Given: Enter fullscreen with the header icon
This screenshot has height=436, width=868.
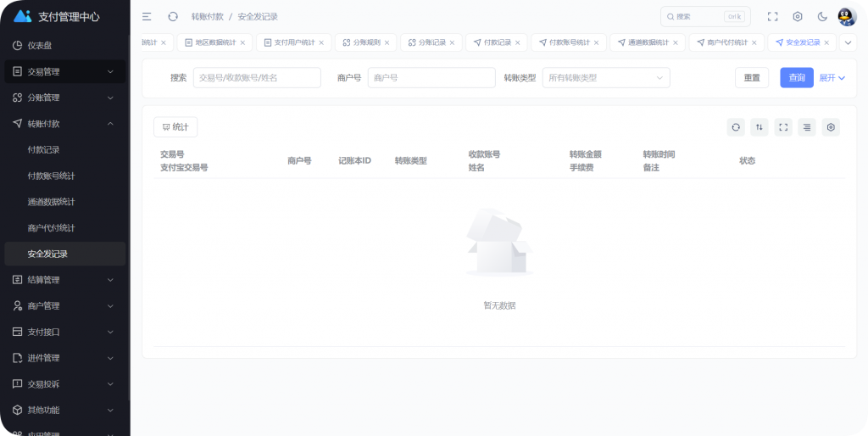Looking at the screenshot, I should tap(773, 17).
